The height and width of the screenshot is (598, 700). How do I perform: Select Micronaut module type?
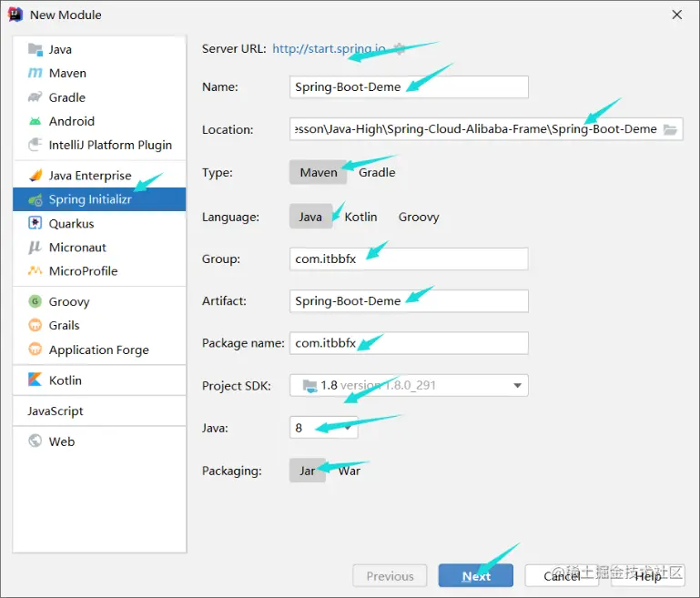pos(99,248)
